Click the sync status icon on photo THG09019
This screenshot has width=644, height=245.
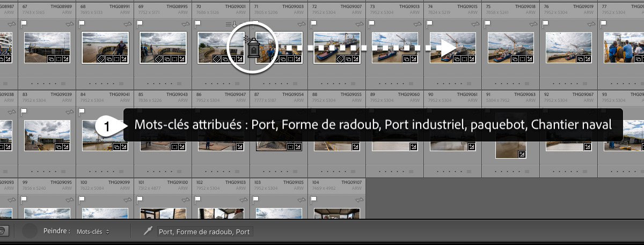click(591, 24)
